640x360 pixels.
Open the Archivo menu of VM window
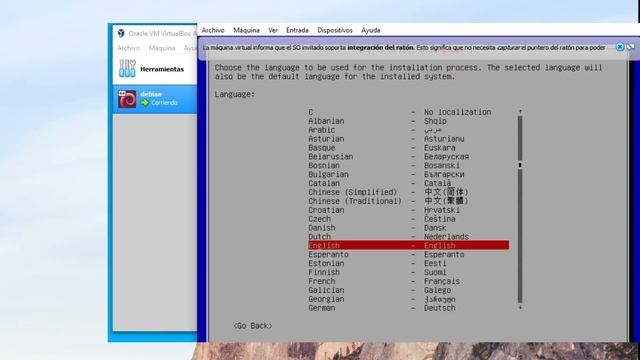point(213,30)
